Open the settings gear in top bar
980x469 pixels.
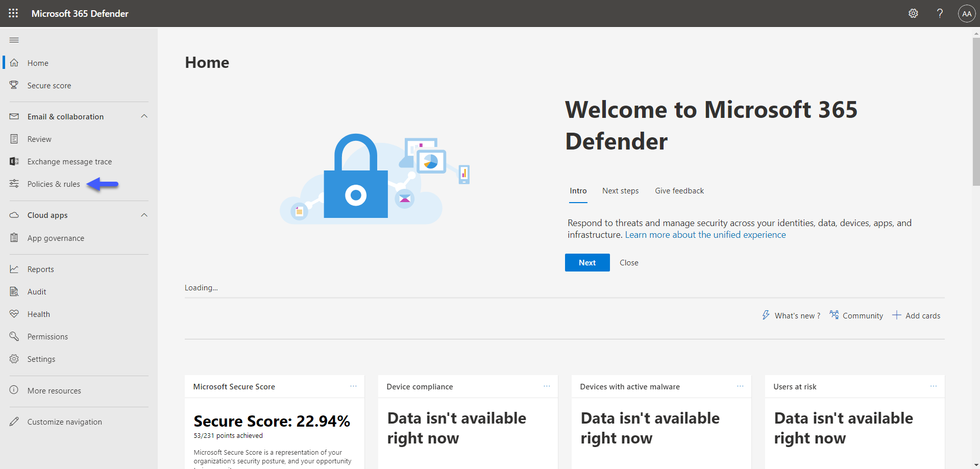[913, 13]
